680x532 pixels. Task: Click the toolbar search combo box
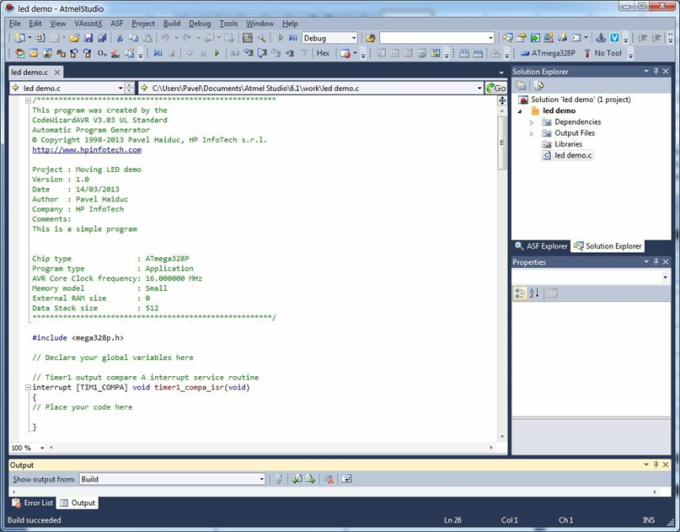[x=437, y=38]
